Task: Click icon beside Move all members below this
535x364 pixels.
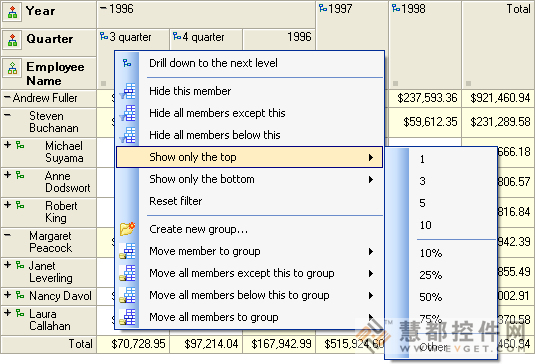Action: coord(127,295)
